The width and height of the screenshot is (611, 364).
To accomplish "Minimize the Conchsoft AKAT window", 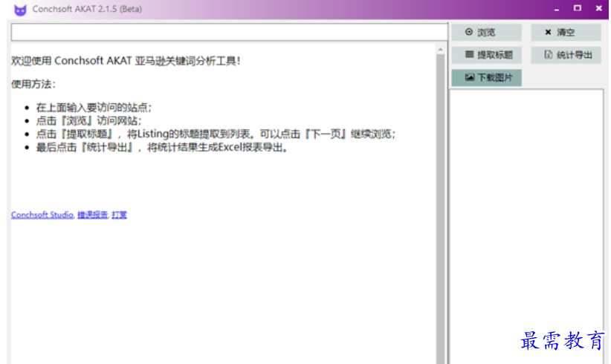I will 557,9.
